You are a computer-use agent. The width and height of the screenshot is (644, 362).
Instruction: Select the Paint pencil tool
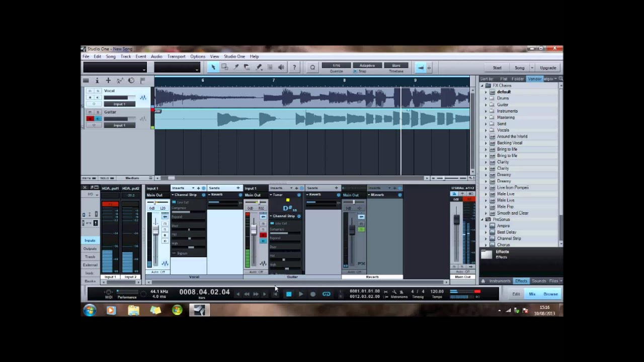[x=259, y=67]
